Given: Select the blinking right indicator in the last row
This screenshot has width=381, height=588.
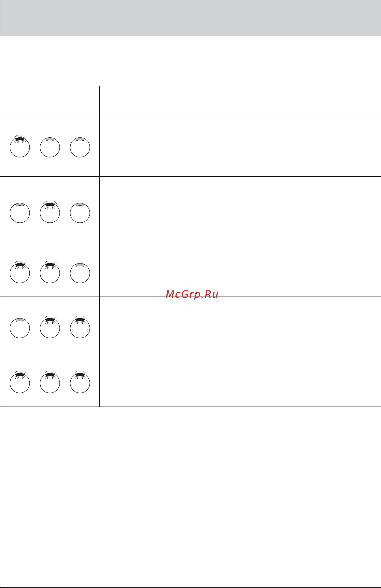Looking at the screenshot, I should pos(80,382).
